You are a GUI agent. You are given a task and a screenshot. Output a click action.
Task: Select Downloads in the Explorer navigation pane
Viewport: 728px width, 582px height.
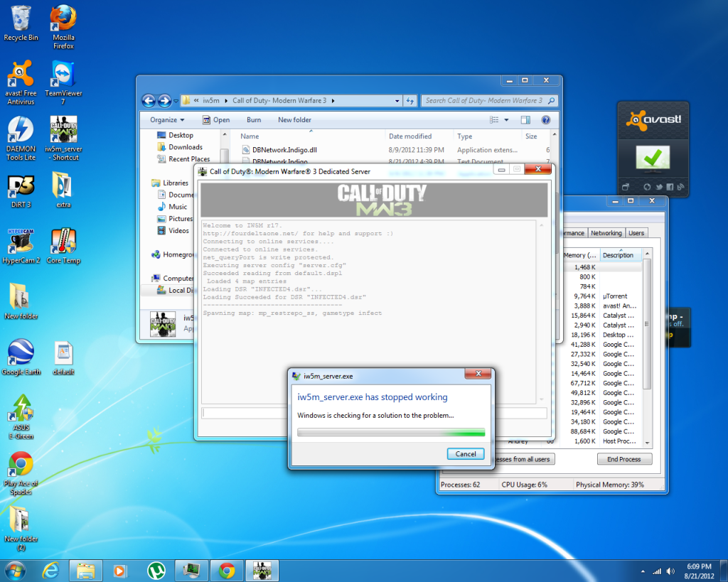(180, 147)
